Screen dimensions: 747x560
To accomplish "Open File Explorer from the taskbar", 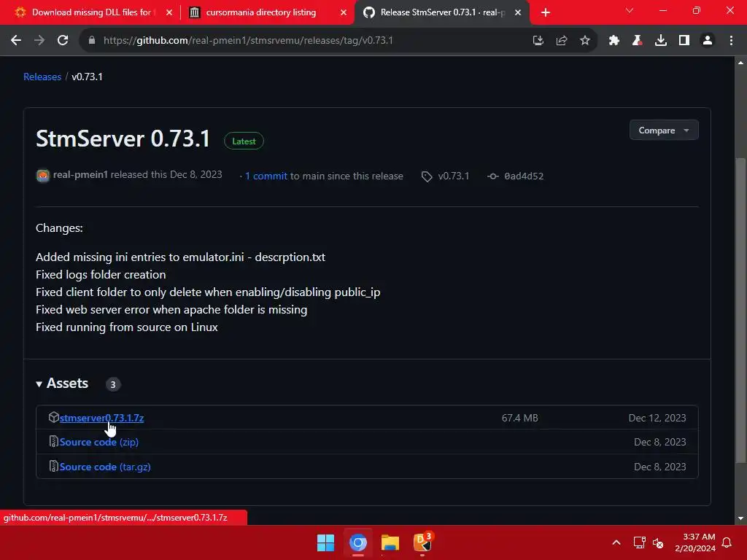I will click(x=390, y=542).
